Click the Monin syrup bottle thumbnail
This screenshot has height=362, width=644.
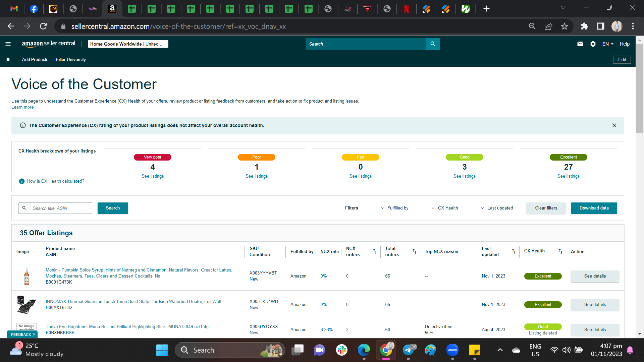pos(26,276)
